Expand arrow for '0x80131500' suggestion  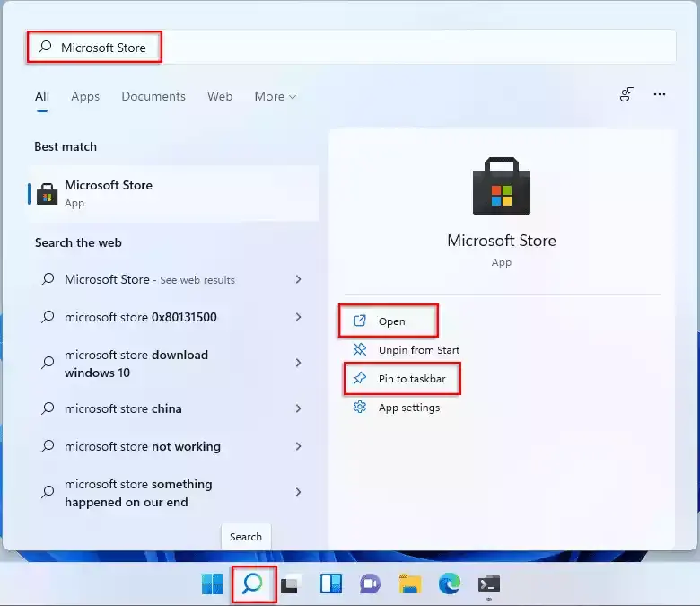298,317
